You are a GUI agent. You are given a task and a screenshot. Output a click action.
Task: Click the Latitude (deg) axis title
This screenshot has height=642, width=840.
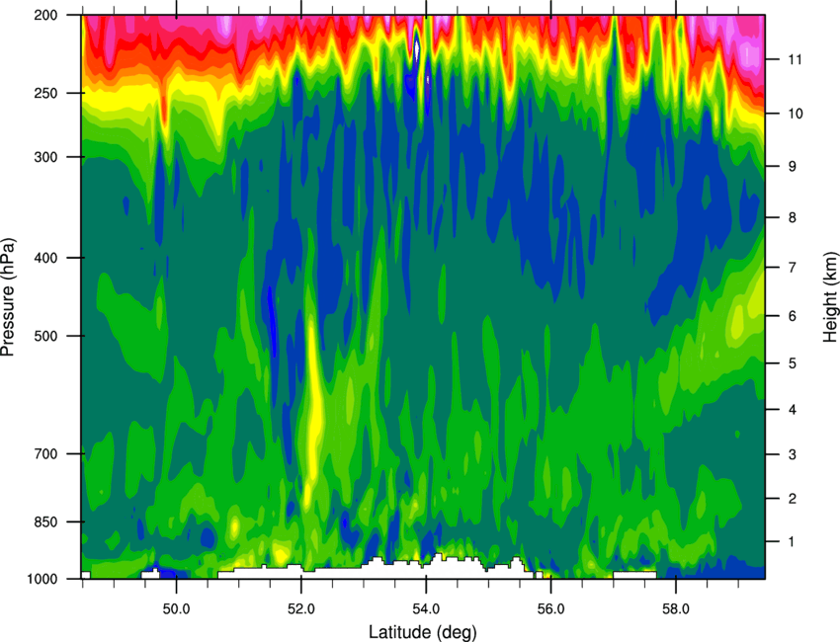[x=422, y=631]
